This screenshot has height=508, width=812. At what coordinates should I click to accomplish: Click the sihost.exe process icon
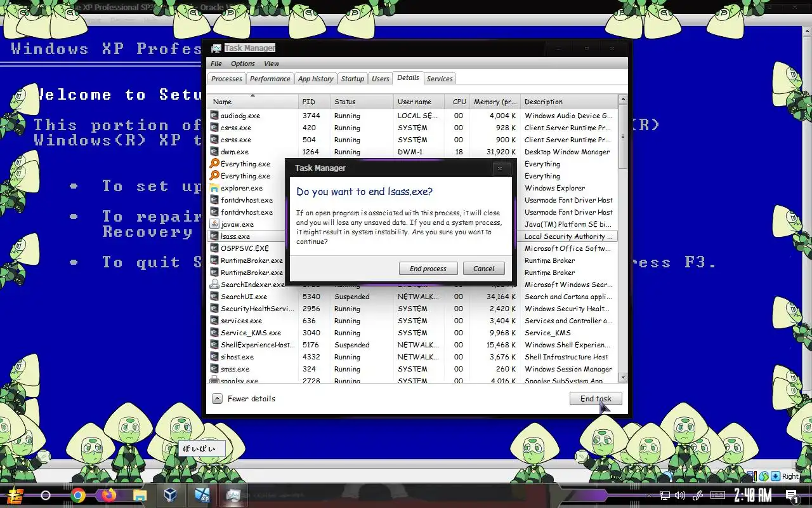[x=214, y=357]
